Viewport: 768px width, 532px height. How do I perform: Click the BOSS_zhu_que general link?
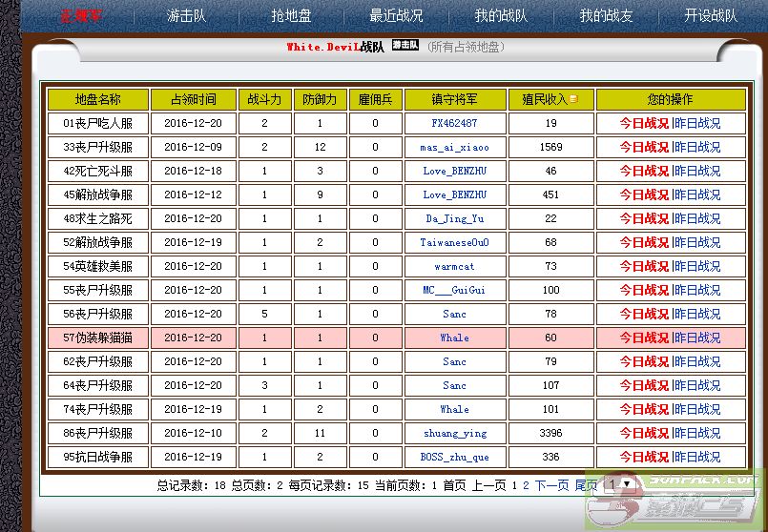455,457
